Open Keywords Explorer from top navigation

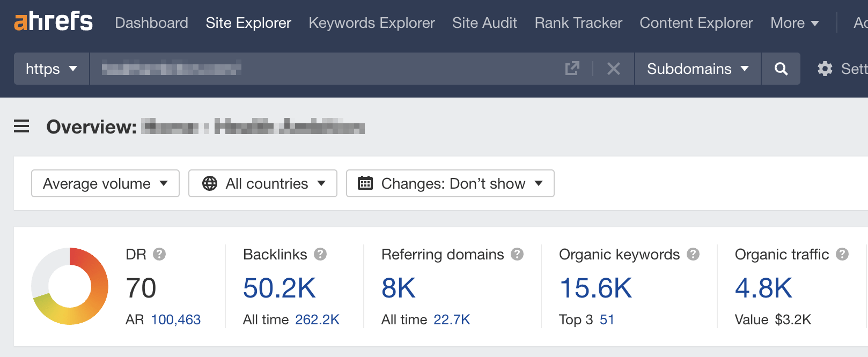coord(372,23)
